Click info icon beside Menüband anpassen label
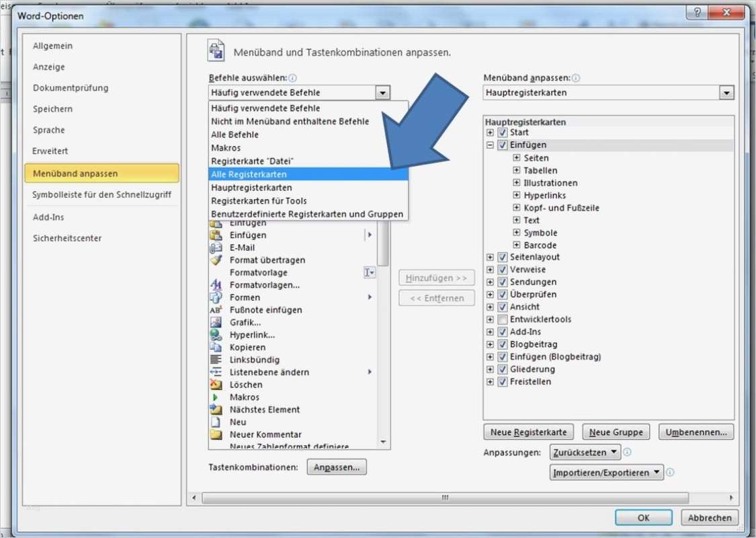The width and height of the screenshot is (756, 538). (576, 78)
